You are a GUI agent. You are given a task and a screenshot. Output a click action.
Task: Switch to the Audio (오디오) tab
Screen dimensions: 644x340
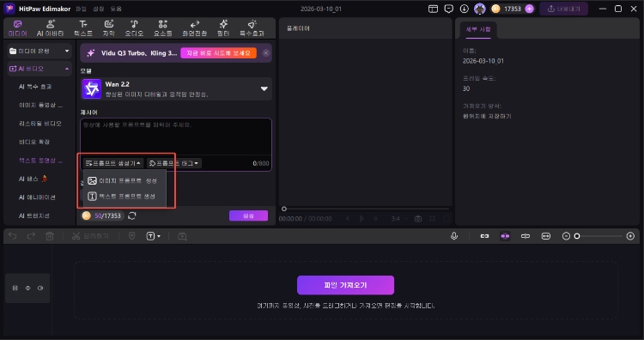pyautogui.click(x=134, y=28)
